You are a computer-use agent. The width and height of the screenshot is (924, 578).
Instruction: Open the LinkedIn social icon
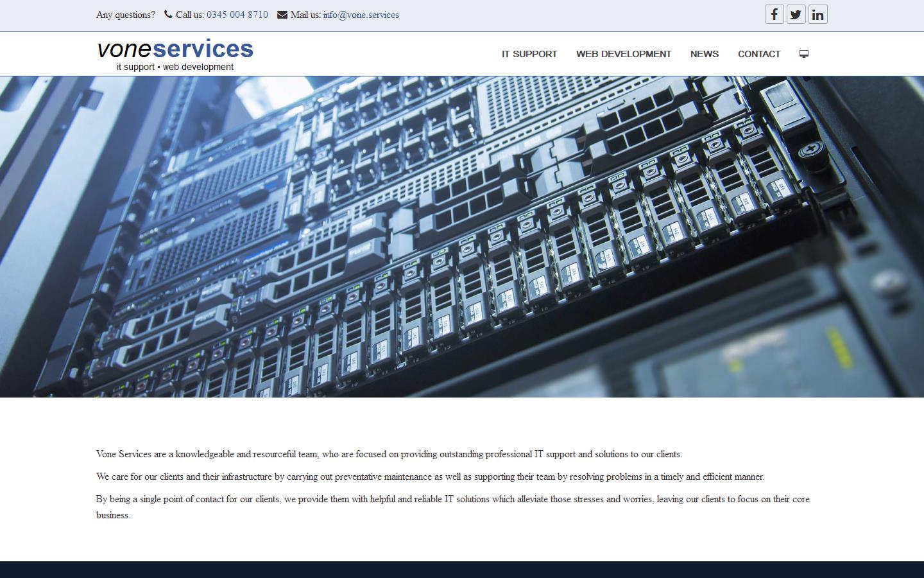coord(817,13)
